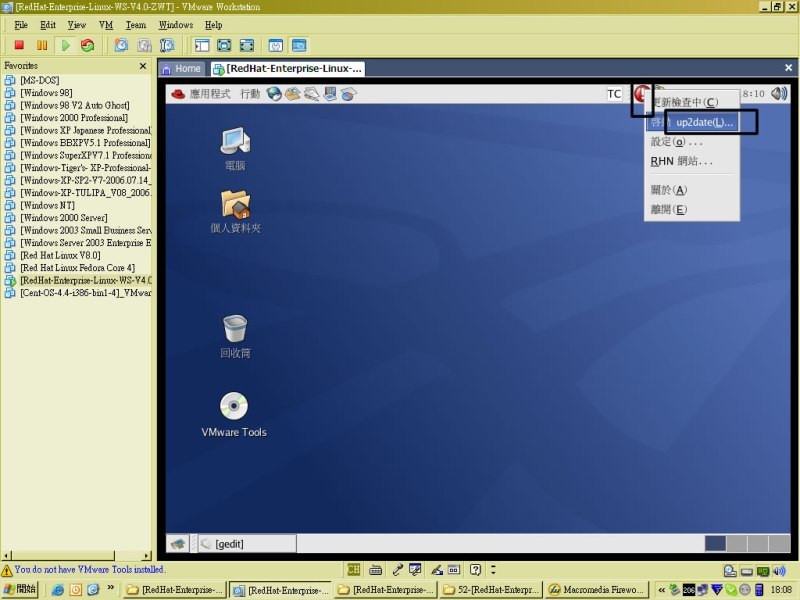Click the VMware Tools warning icon
Image resolution: width=800 pixels, height=600 pixels.
pyautogui.click(x=7, y=570)
